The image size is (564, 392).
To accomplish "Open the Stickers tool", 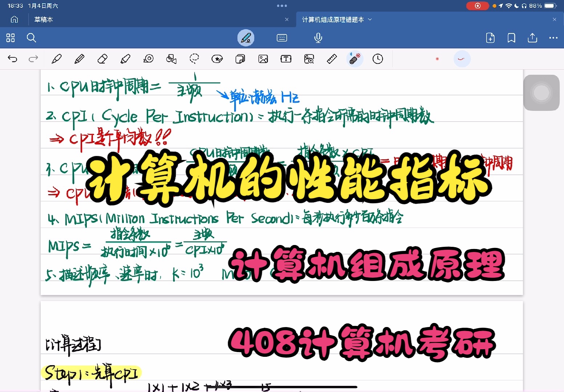I will click(x=217, y=59).
